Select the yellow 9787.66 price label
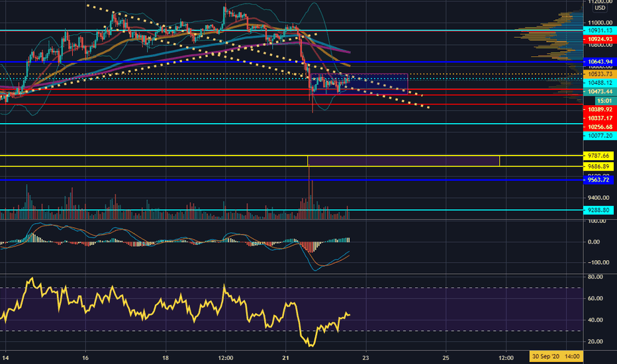617x364 pixels. (x=598, y=156)
